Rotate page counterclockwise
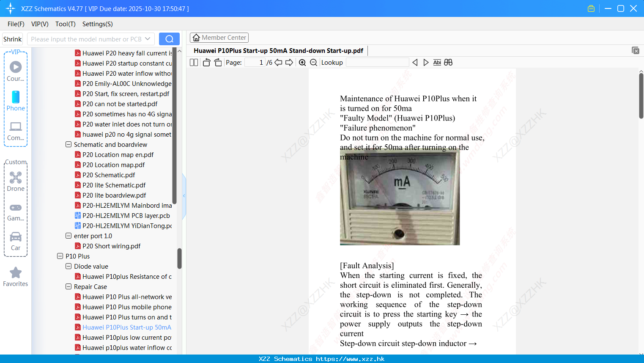This screenshot has width=644, height=363. 206,63
